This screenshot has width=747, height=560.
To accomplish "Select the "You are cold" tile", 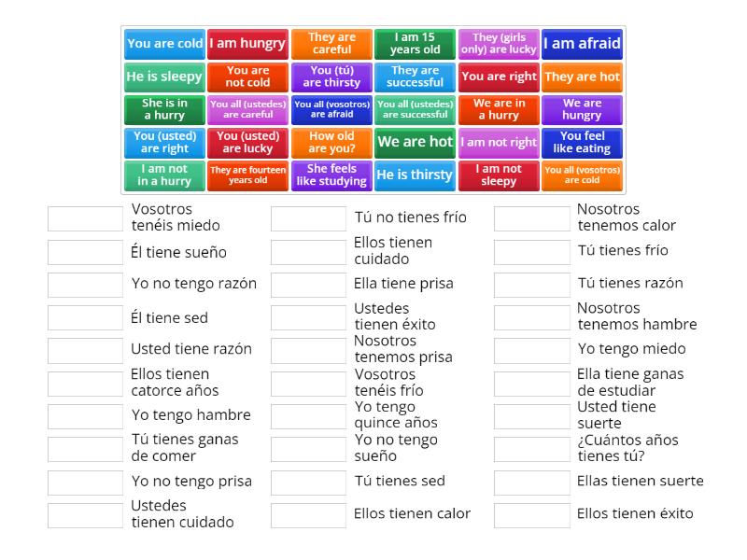I will pos(163,43).
